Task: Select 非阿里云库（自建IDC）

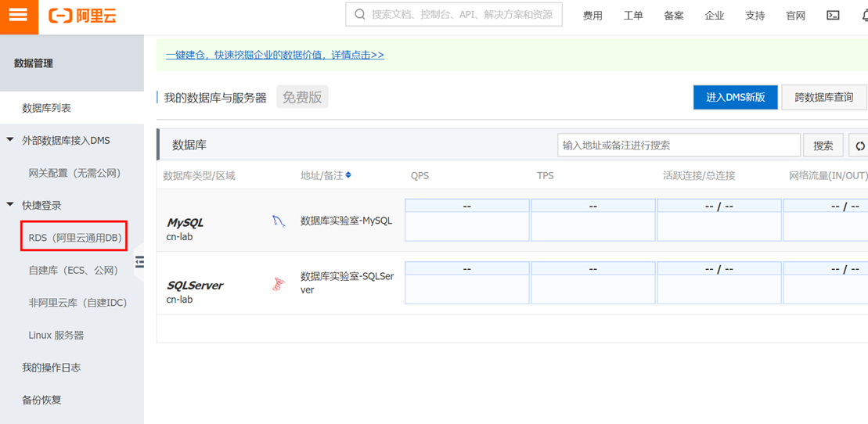Action: pyautogui.click(x=78, y=303)
